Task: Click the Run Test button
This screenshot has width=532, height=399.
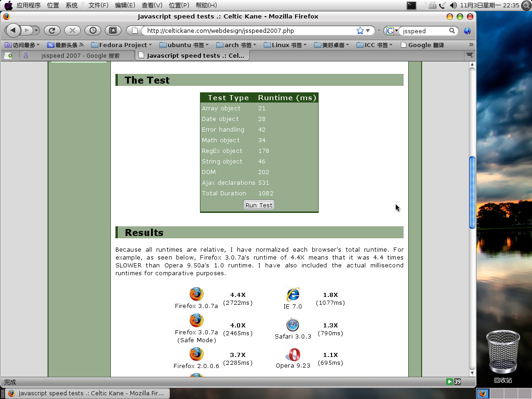Action: 259,205
